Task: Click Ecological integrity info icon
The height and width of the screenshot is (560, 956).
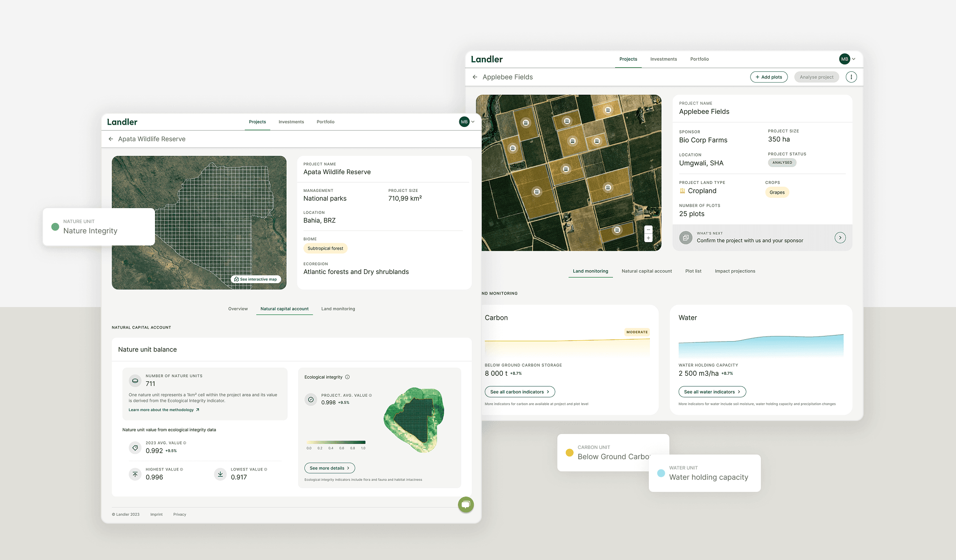Action: click(x=347, y=377)
